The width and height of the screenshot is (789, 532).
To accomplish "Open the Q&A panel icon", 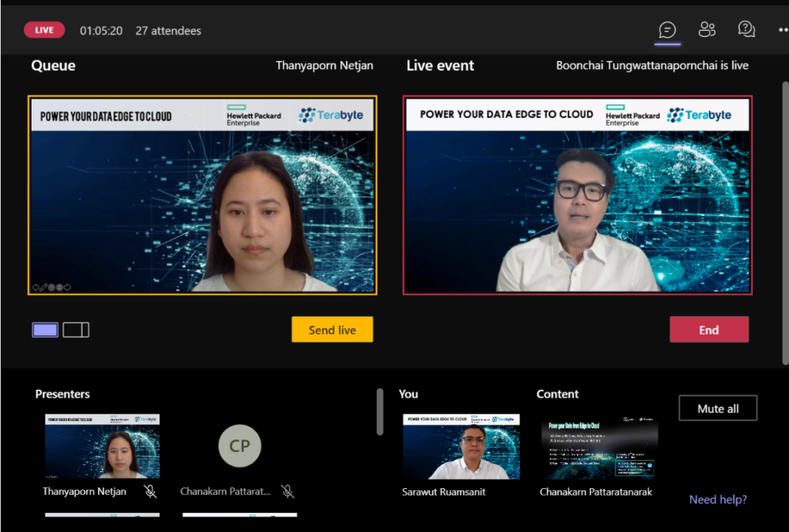I will pos(746,30).
